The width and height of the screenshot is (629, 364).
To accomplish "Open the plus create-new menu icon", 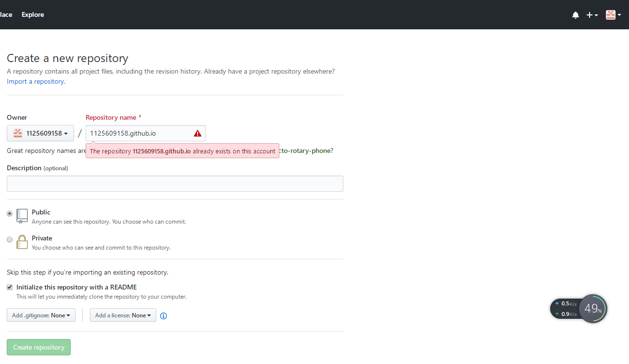I will [x=590, y=15].
